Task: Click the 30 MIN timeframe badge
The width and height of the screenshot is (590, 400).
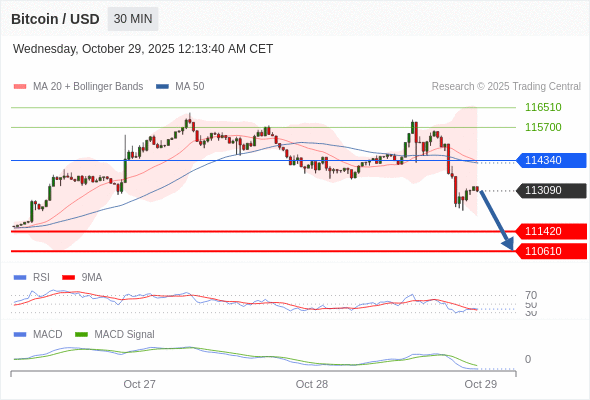Action: [133, 19]
